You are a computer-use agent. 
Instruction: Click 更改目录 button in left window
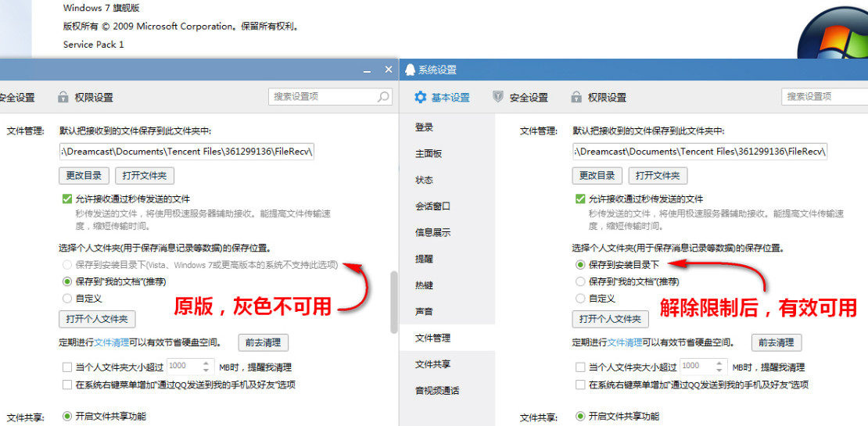pyautogui.click(x=84, y=175)
